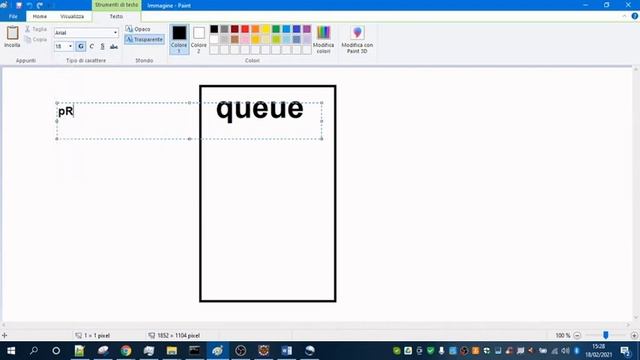Open the notification center icon
Viewport: 640px width, 360px height.
click(625, 351)
